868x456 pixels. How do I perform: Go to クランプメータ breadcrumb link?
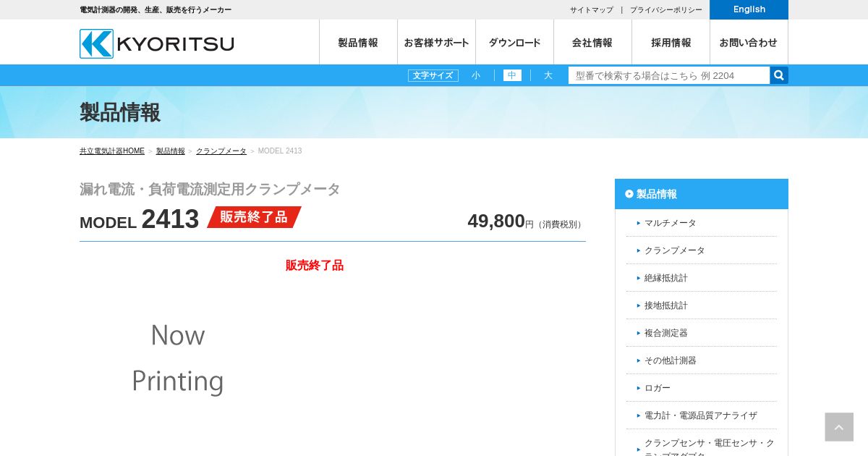click(221, 151)
